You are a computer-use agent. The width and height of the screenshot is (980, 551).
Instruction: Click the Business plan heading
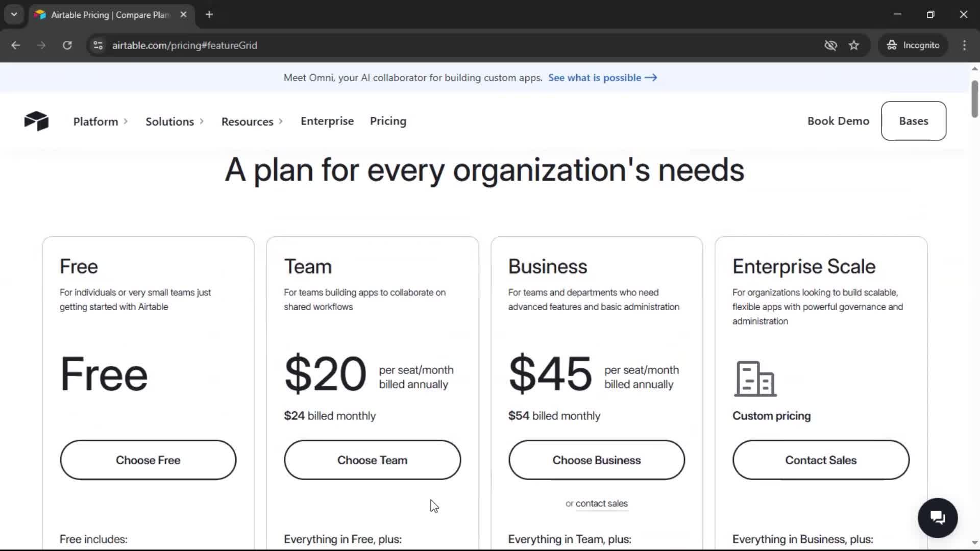[548, 266]
